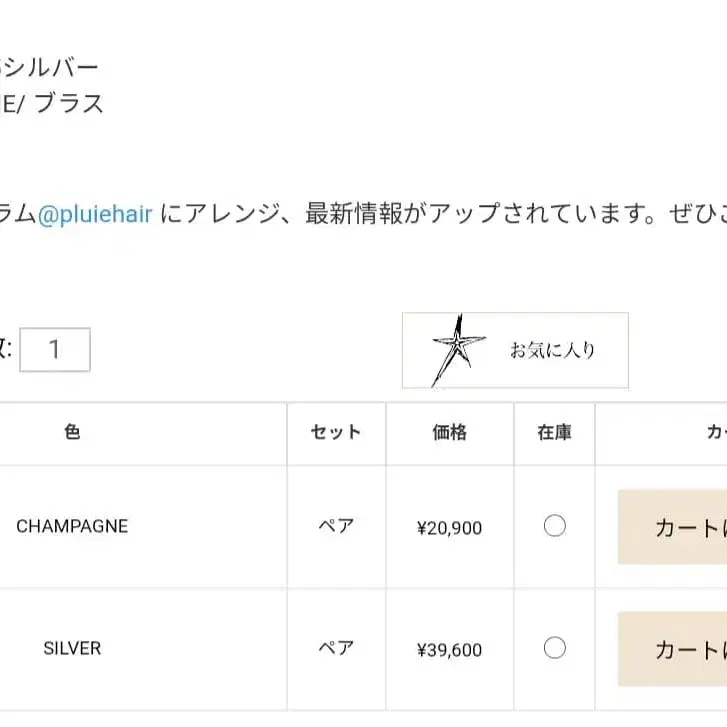The image size is (727, 727).
Task: Click the お気に入り favorites label text
Action: [552, 350]
